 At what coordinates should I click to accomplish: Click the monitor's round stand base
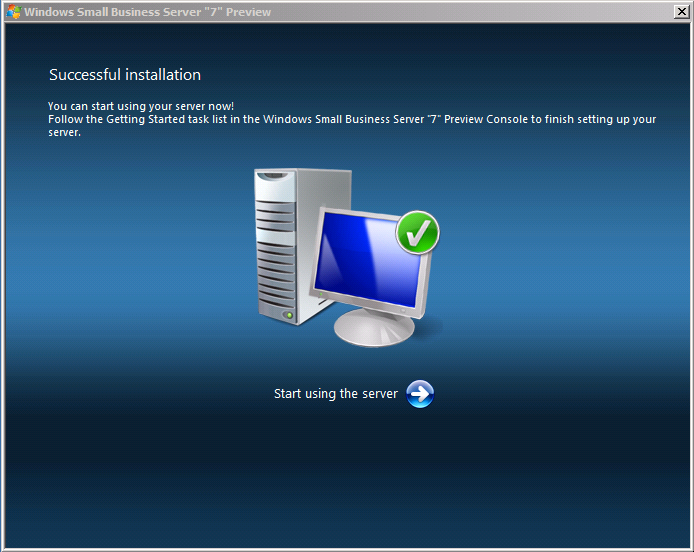(373, 329)
